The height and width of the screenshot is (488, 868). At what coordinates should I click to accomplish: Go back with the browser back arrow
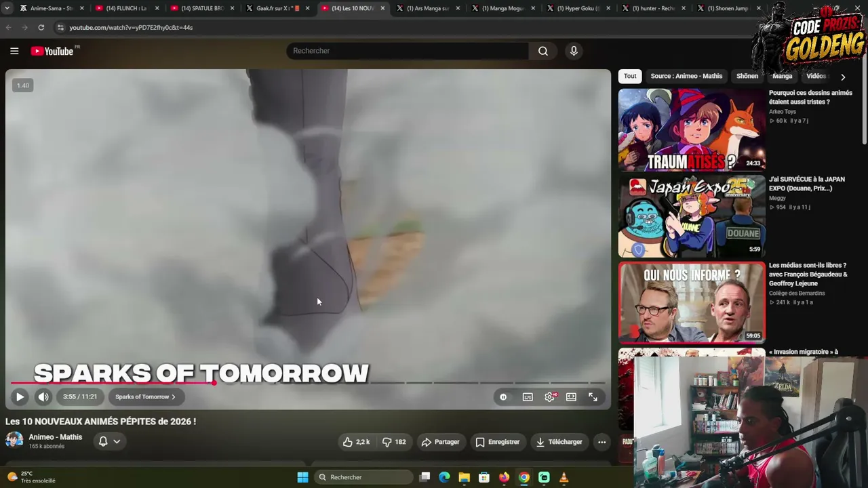(x=8, y=28)
